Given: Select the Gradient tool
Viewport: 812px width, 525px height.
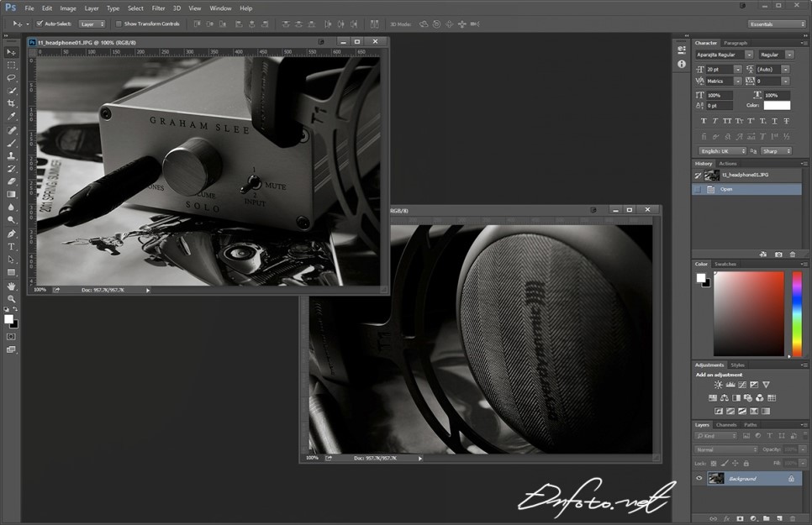Looking at the screenshot, I should click(x=11, y=195).
